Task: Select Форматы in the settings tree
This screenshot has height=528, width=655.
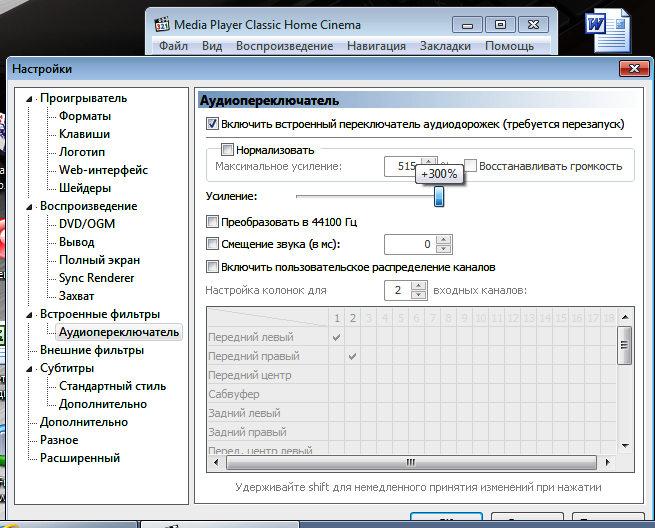Action: click(x=85, y=116)
